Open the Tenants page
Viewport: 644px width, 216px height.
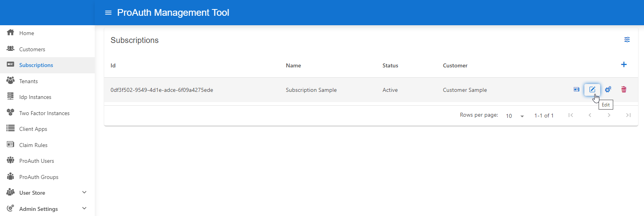28,81
